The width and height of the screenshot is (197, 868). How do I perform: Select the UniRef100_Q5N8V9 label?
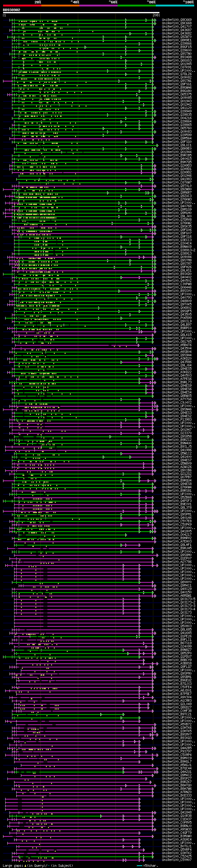(177, 464)
